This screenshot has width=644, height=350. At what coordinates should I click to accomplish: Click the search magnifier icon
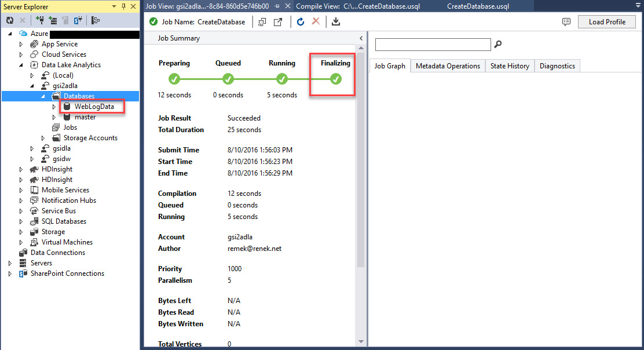click(497, 45)
